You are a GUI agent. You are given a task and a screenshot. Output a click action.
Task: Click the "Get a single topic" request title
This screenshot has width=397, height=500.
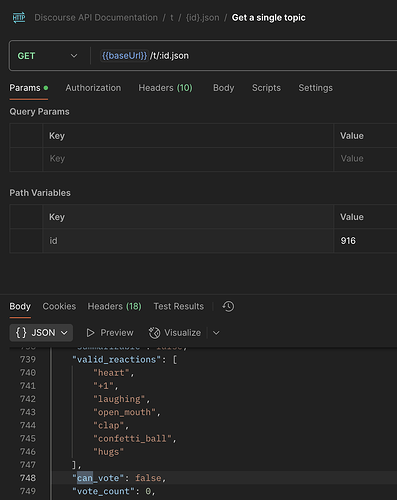click(269, 18)
